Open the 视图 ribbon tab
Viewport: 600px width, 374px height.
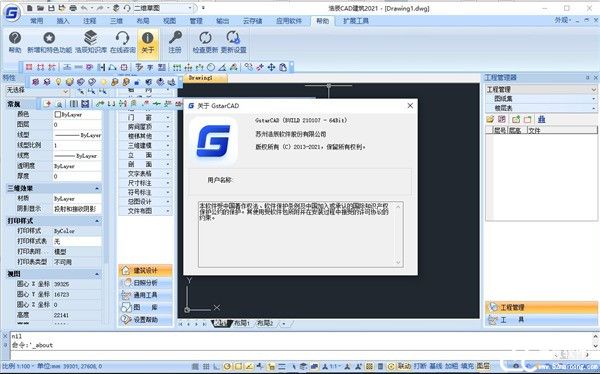click(170, 21)
